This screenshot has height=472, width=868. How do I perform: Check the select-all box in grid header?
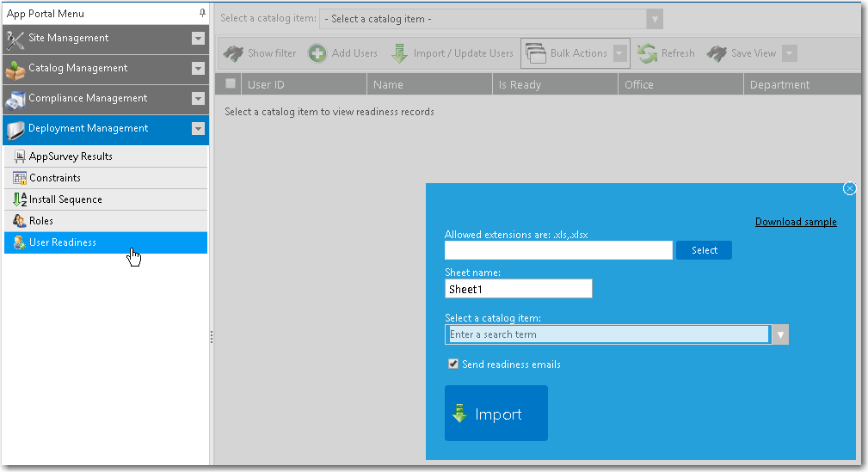tap(231, 84)
